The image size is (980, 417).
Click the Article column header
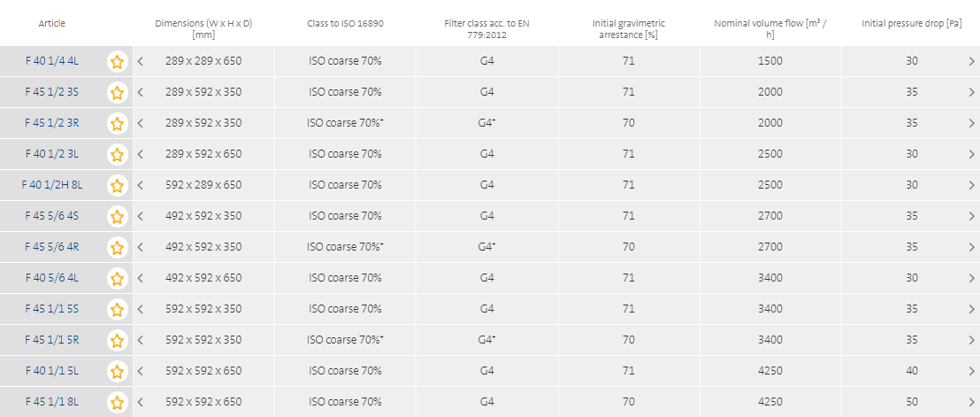(52, 23)
